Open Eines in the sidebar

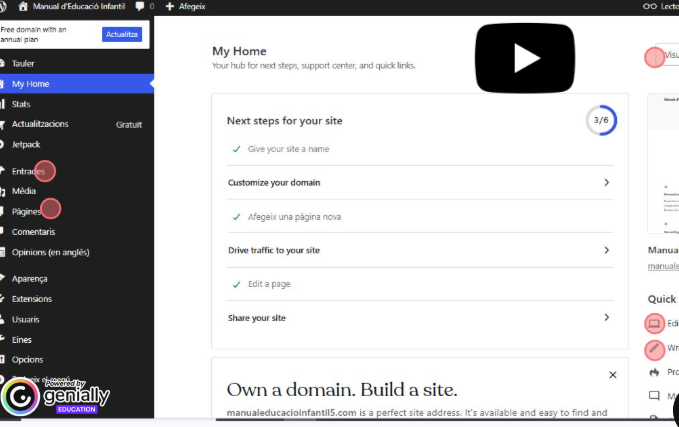tap(22, 340)
